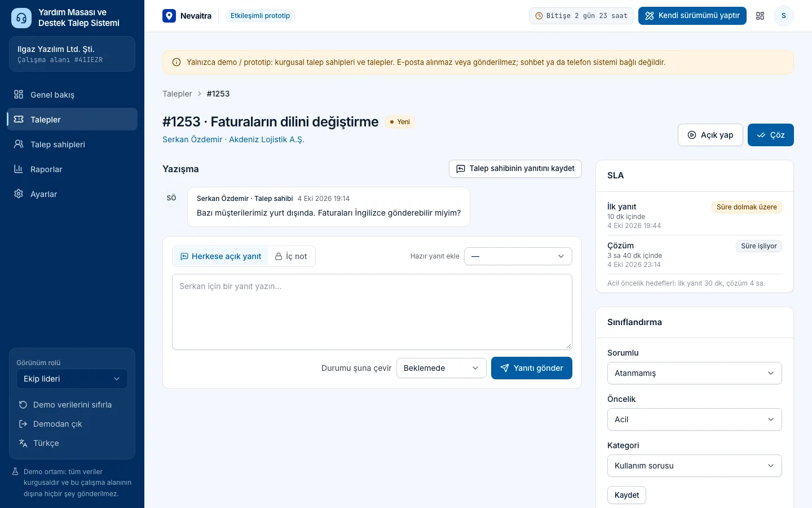Click the Yeni status badge

click(x=400, y=122)
